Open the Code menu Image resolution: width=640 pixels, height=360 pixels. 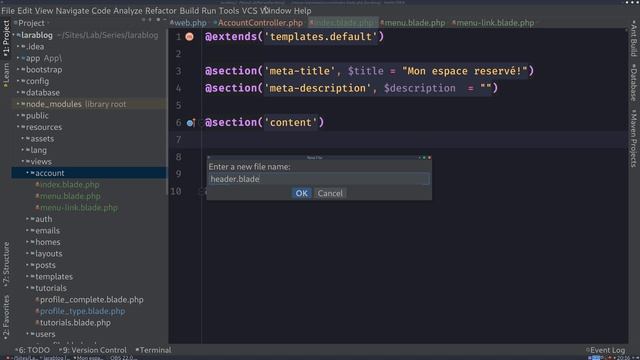click(x=101, y=11)
